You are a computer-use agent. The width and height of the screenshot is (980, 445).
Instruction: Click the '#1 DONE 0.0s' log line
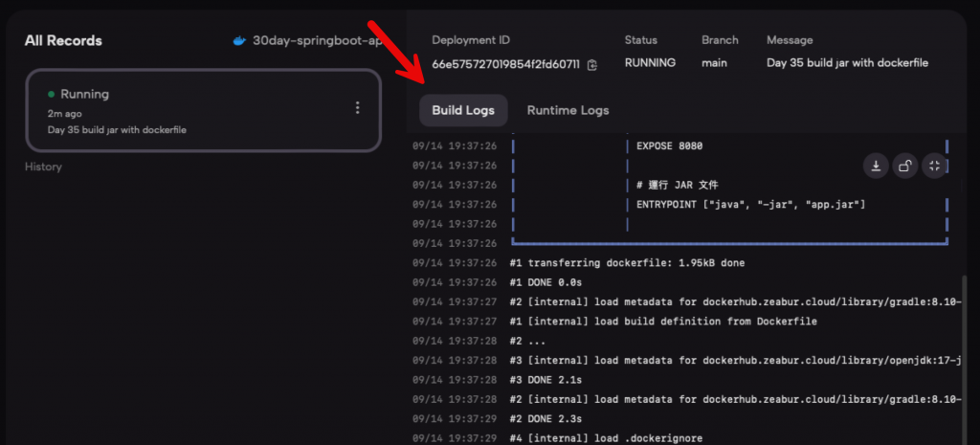coord(547,282)
